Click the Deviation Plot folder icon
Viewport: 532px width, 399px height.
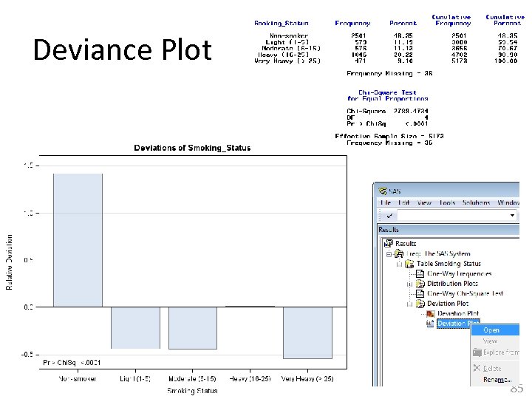click(420, 304)
